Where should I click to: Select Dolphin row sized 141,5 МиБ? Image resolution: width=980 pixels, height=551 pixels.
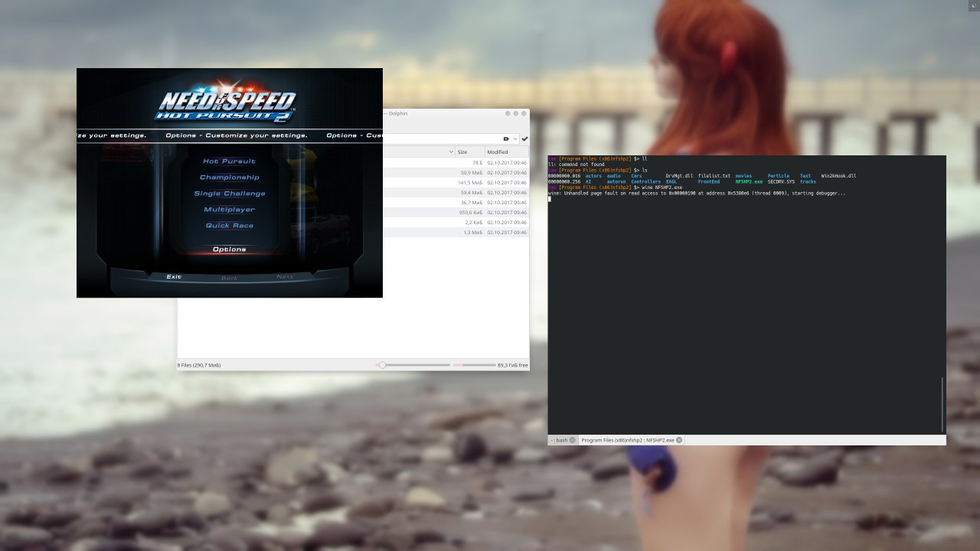(456, 183)
